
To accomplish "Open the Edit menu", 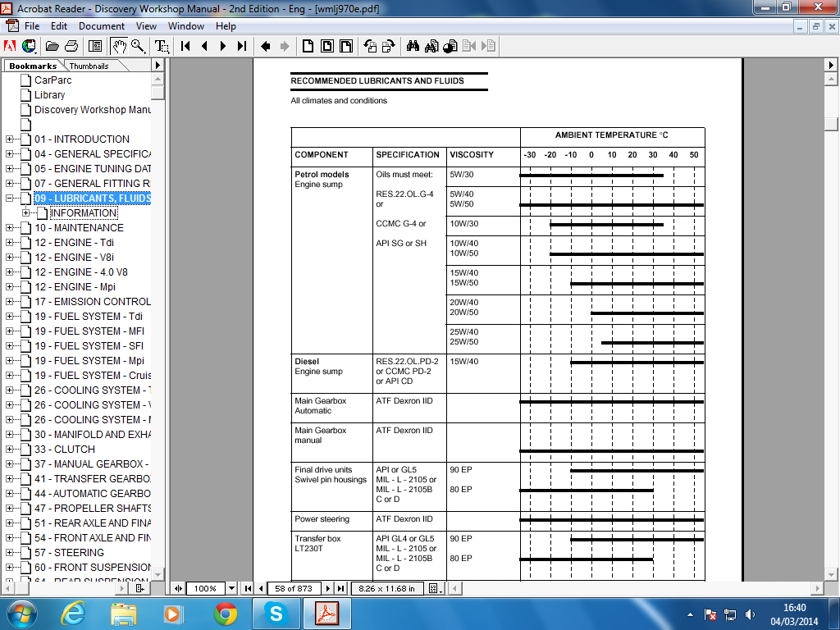I will point(59,25).
